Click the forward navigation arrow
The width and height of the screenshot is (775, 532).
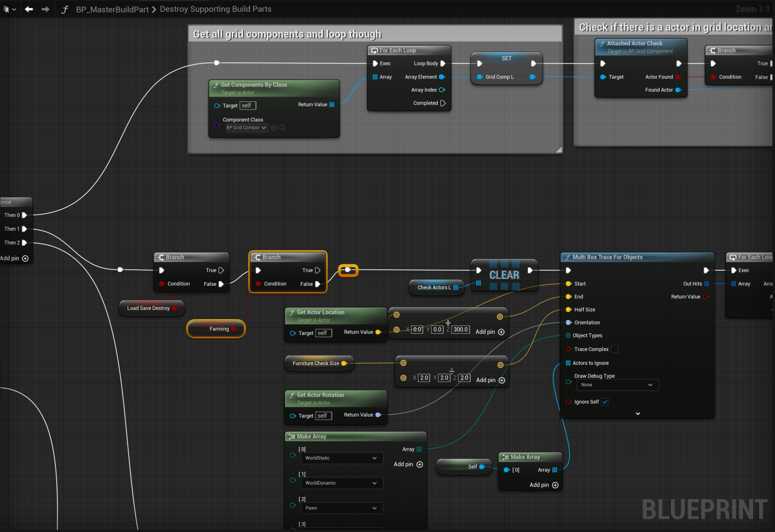point(45,9)
